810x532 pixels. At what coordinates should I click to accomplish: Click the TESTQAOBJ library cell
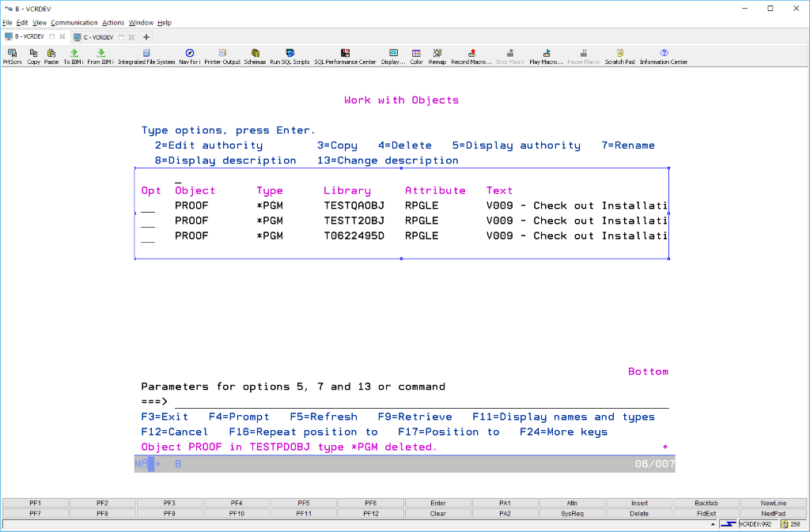point(354,206)
